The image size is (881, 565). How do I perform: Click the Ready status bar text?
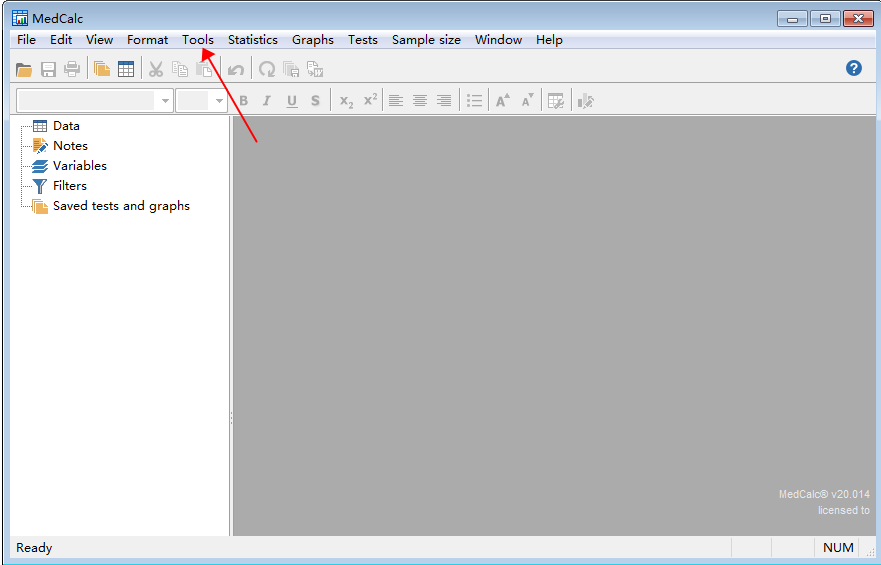34,548
